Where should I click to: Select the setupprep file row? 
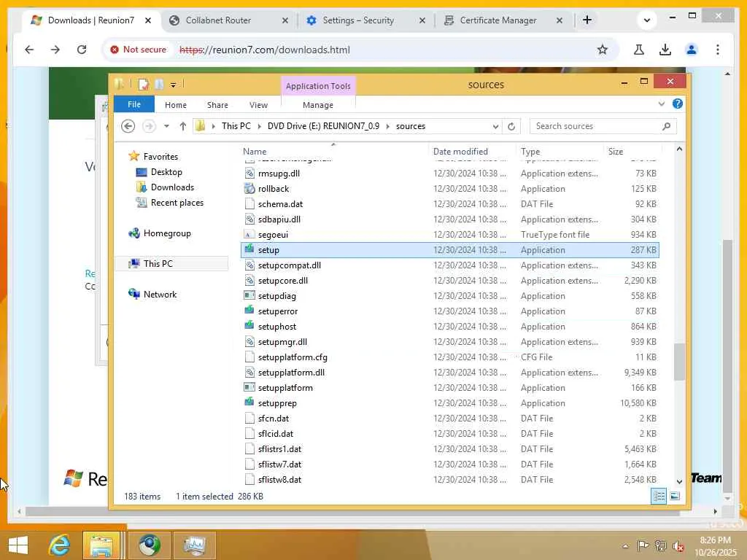click(450, 402)
